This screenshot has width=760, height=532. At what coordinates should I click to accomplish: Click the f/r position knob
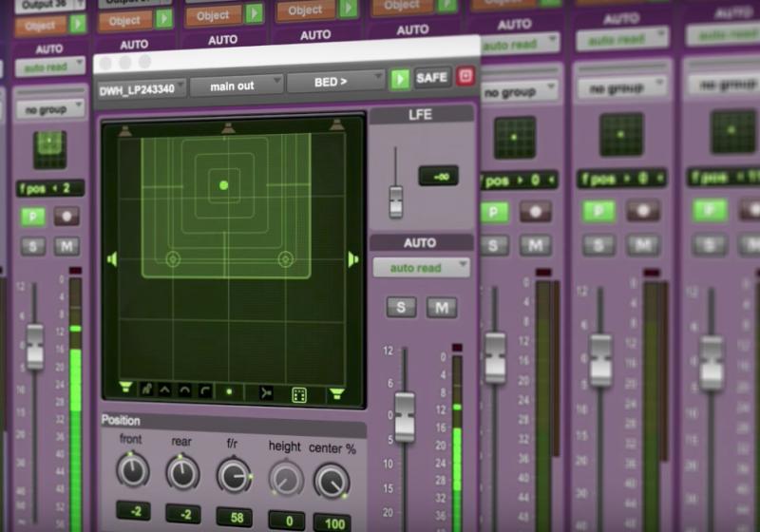234,476
